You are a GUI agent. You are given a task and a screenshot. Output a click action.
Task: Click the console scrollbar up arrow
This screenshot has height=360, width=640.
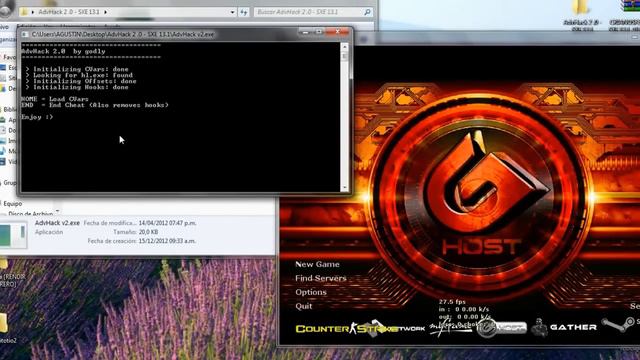click(344, 47)
